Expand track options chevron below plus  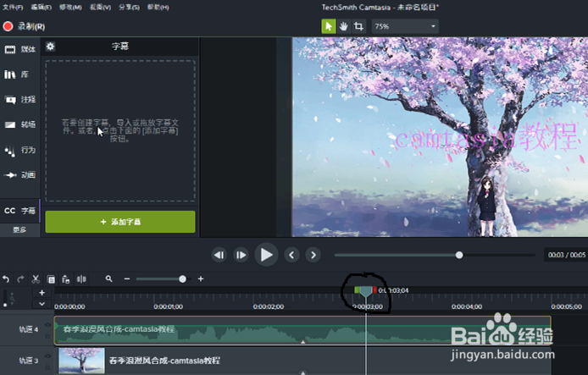[x=42, y=304]
